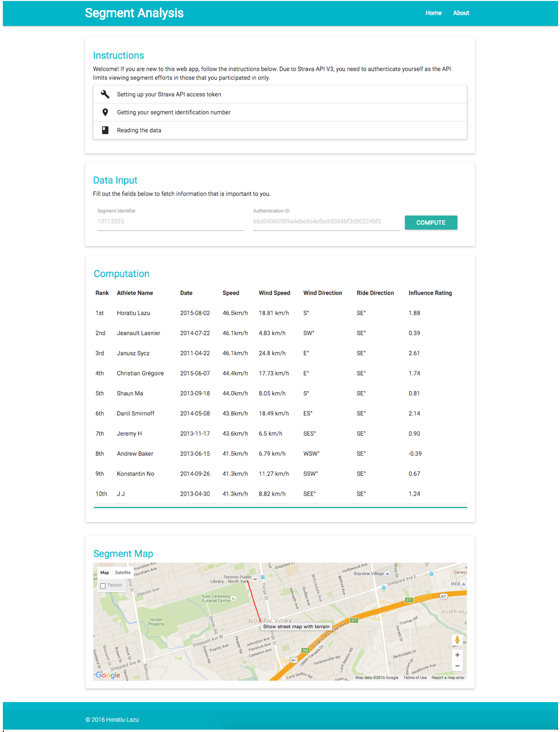Switch map to Map view
This screenshot has width=560, height=732.
pyautogui.click(x=105, y=572)
